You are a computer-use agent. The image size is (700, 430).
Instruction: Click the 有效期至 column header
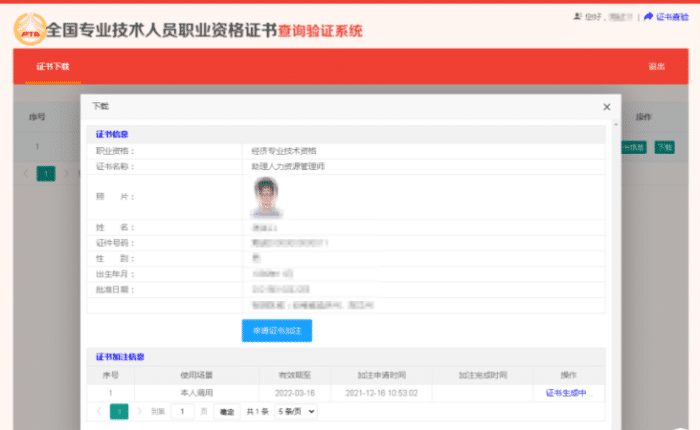tap(295, 375)
